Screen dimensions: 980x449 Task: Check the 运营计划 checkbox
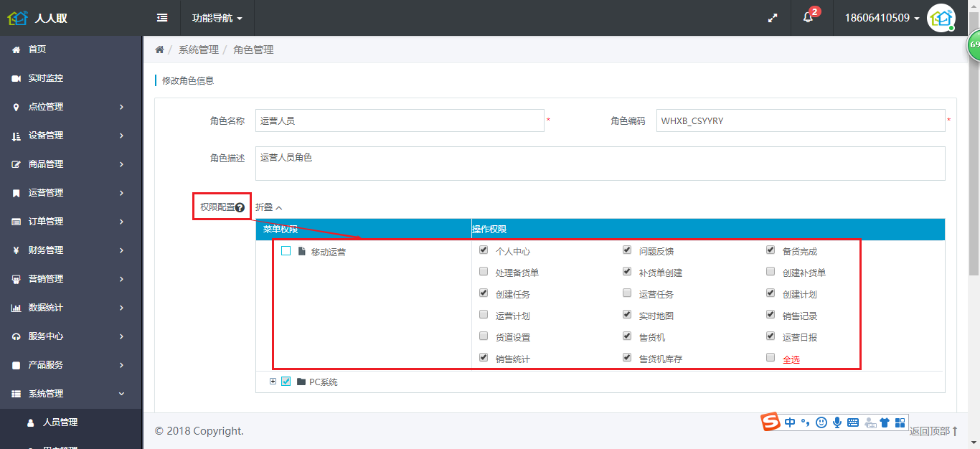click(x=484, y=315)
